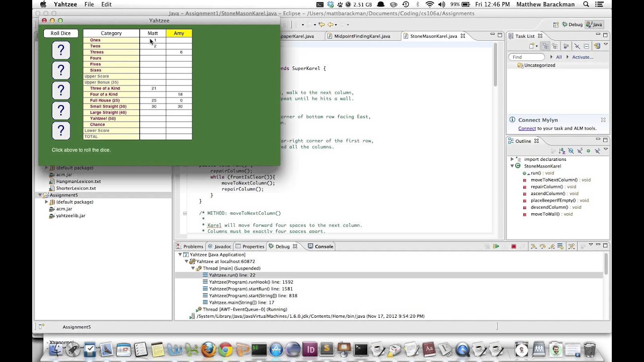Select the Threes row for Matt
Viewport: 644px width, 362px height.
coord(153,52)
